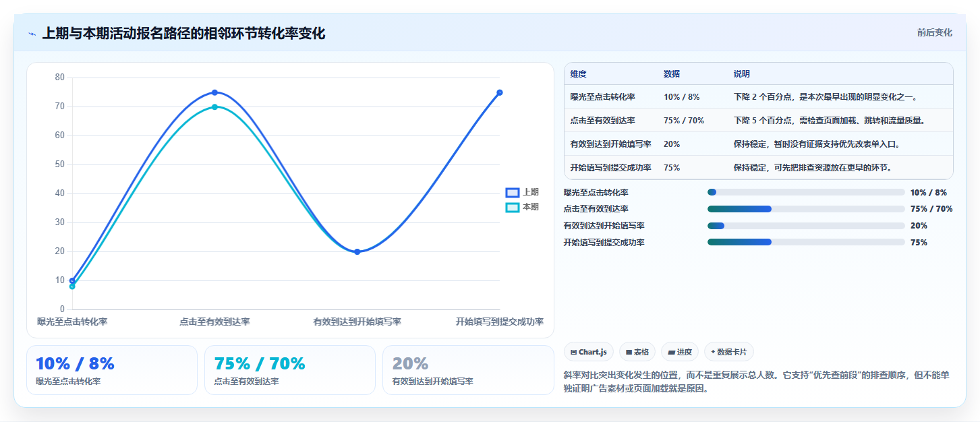The image size is (980, 422).
Task: Click the footer paragraph starting 斜率对比突出变化
Action: tap(756, 382)
